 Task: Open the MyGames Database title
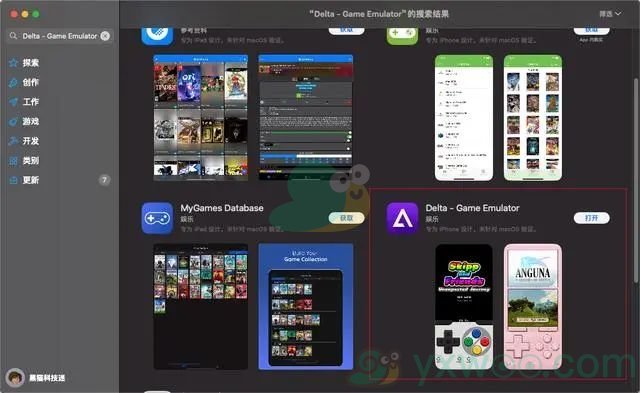tap(222, 208)
